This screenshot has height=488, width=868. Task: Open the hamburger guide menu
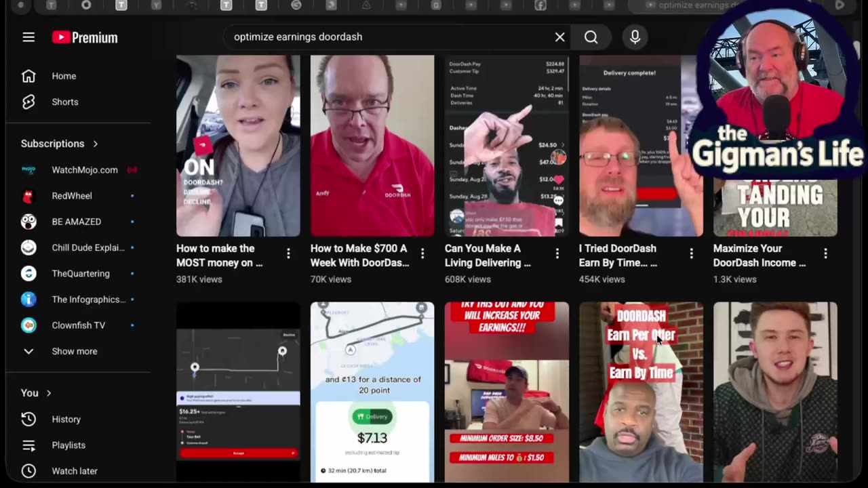tap(28, 37)
